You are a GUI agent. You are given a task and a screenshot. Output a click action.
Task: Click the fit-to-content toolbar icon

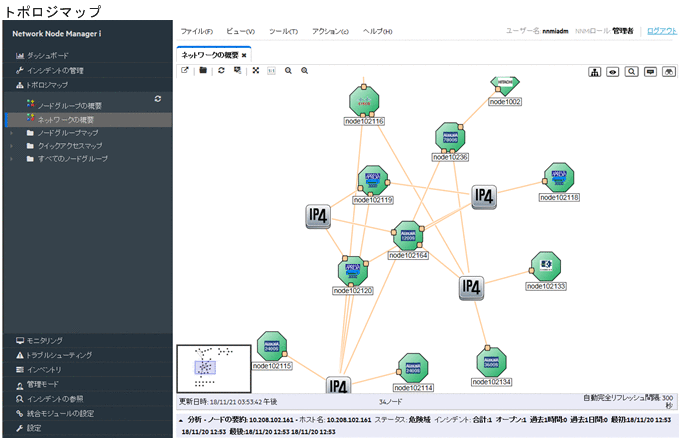click(256, 71)
